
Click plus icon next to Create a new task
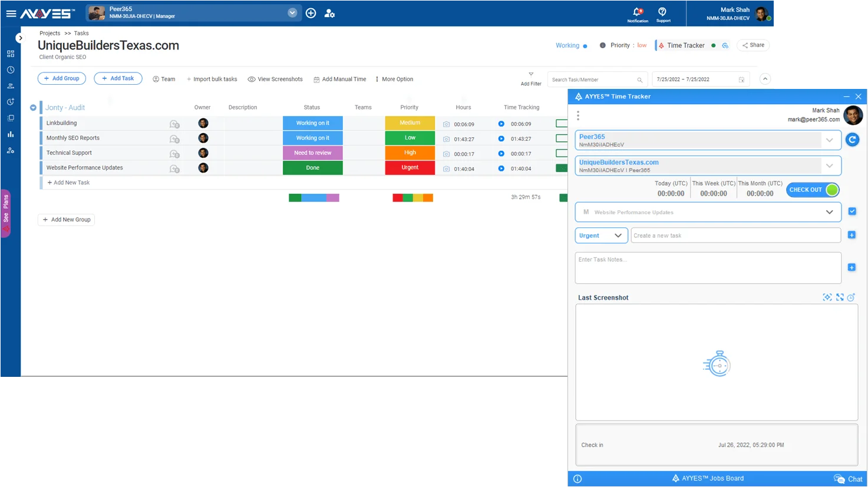pos(852,235)
